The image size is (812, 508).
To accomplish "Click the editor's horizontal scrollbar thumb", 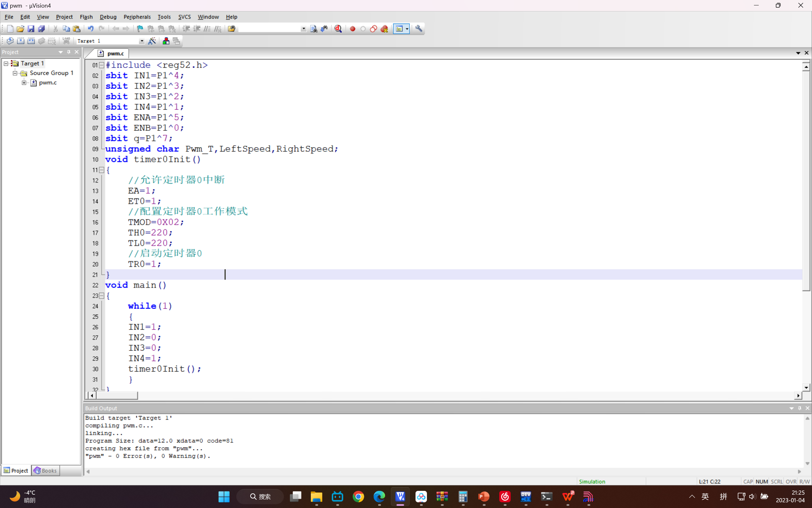I will [117, 396].
